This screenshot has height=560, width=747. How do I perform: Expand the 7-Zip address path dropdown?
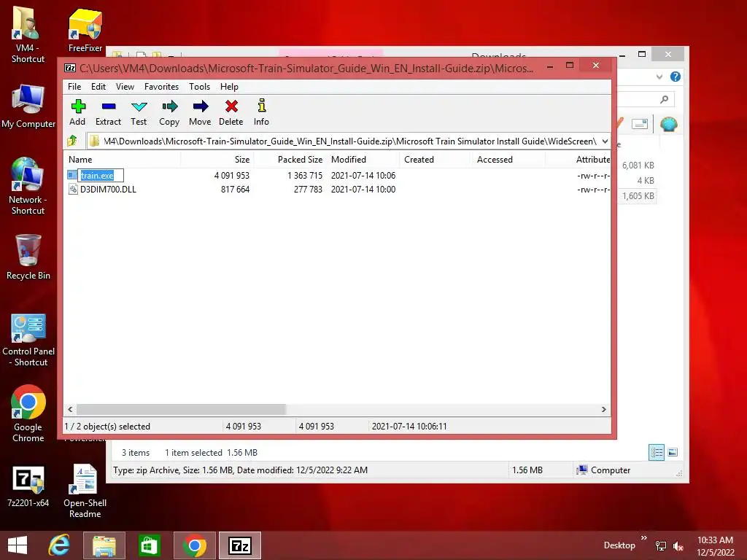click(x=605, y=141)
